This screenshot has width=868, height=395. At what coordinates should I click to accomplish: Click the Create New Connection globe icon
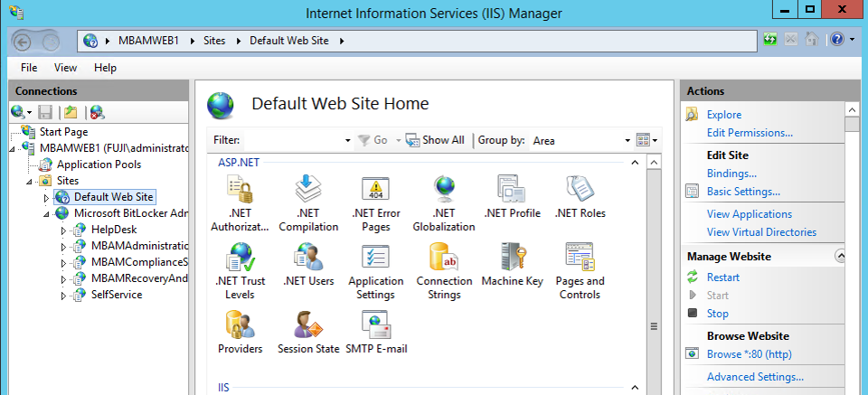[18, 112]
